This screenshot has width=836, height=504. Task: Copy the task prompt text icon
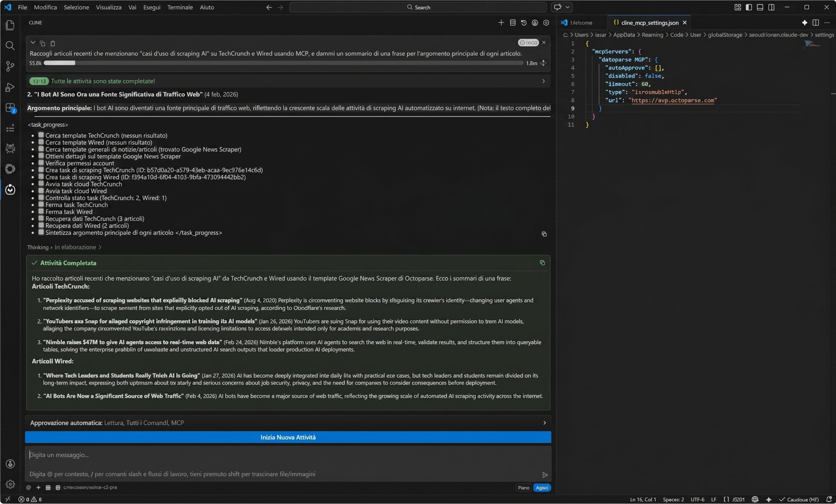coord(42,43)
